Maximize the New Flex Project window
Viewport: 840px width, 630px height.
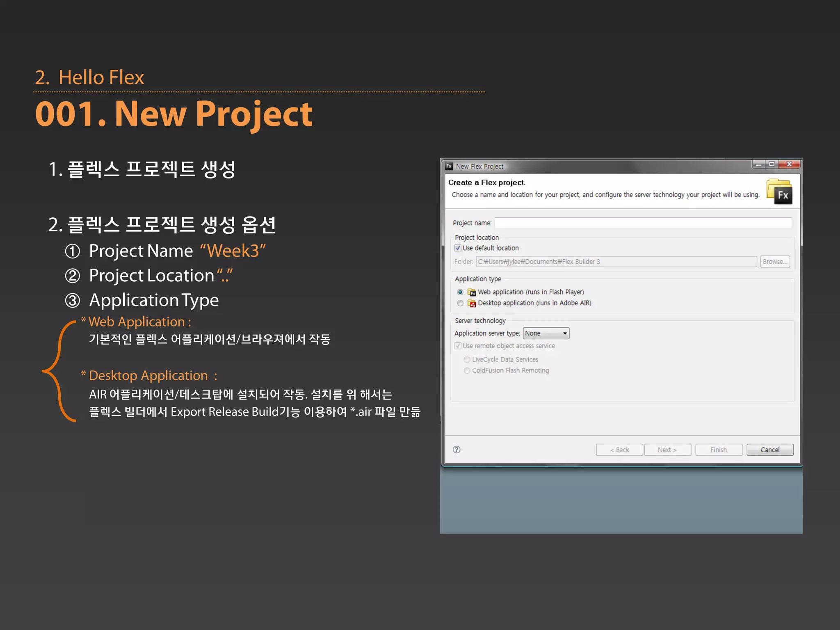(772, 164)
